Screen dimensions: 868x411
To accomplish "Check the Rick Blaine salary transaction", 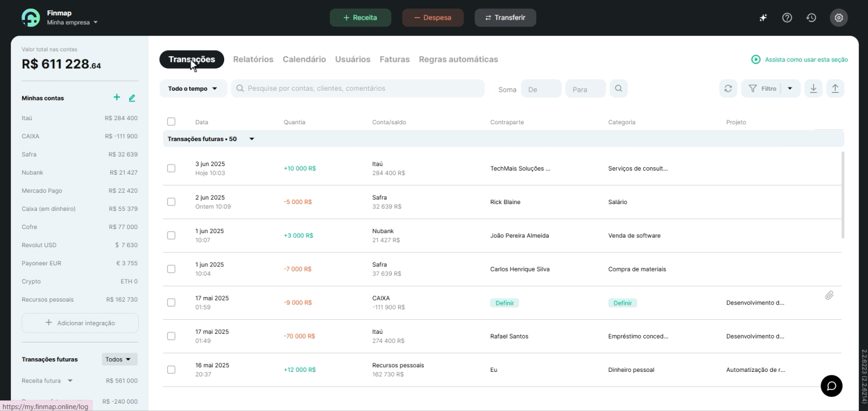I will tap(171, 202).
